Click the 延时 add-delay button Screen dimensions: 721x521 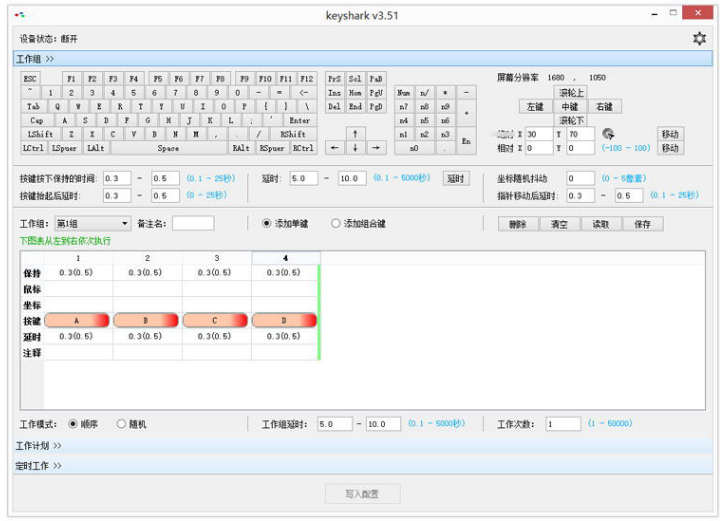click(x=456, y=178)
